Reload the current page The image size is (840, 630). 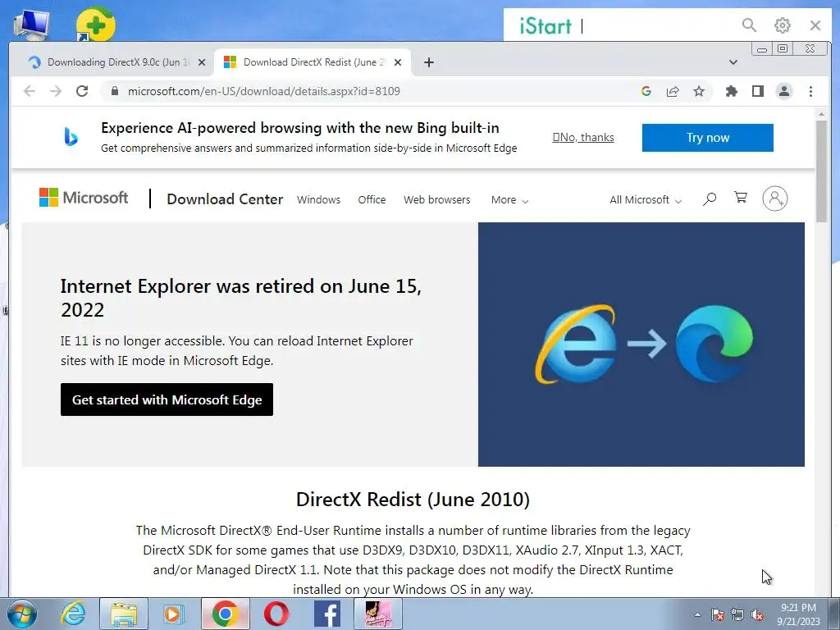pos(82,91)
